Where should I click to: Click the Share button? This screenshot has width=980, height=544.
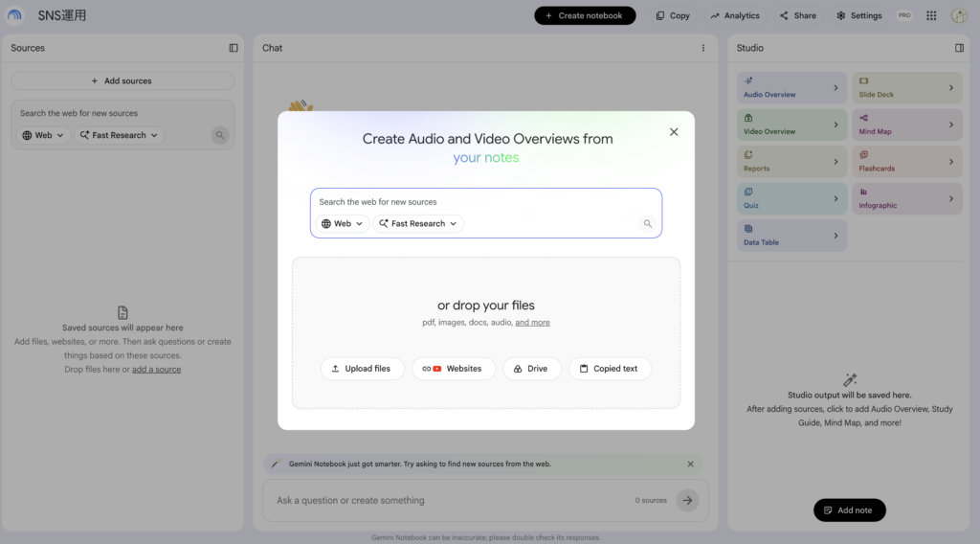(x=798, y=15)
